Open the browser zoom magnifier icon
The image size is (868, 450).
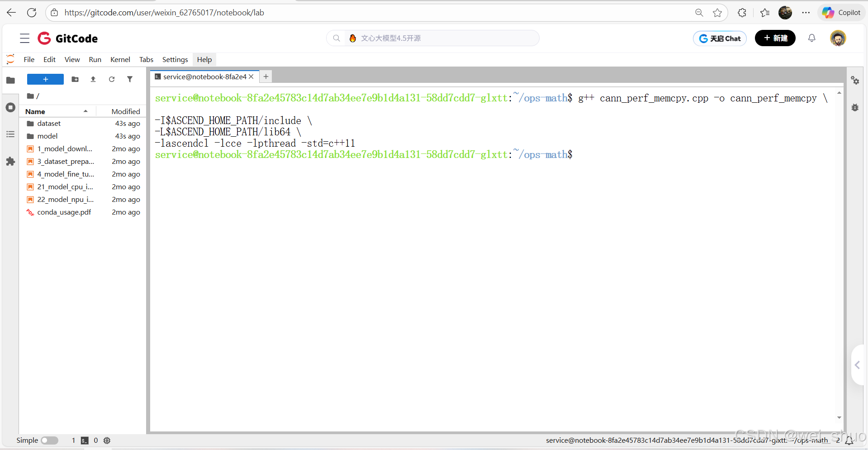699,13
